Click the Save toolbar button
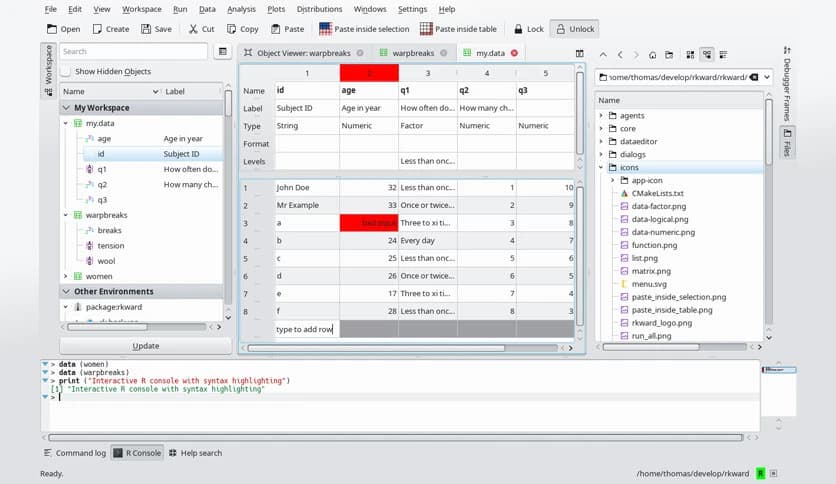This screenshot has height=484, width=836. point(156,29)
